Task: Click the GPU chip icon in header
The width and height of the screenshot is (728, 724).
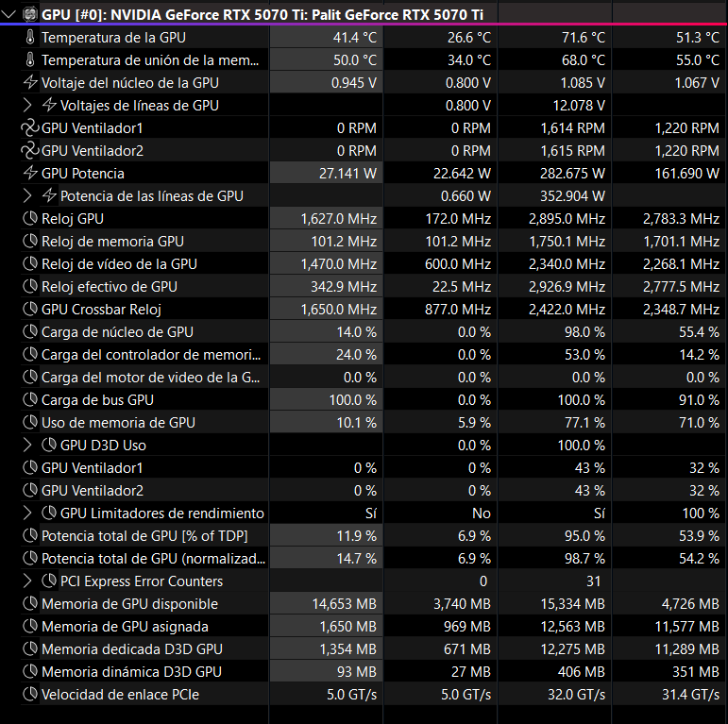Action: tap(30, 14)
